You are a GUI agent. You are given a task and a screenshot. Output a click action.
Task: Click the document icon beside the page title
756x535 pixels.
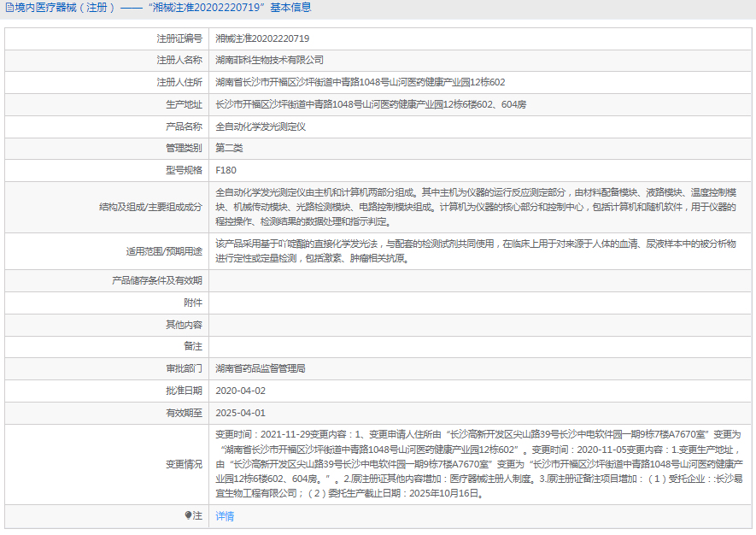9,8
